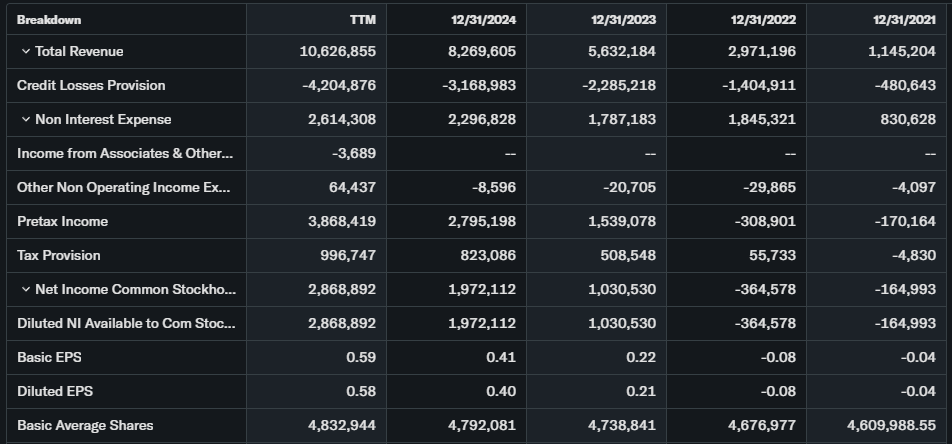Click the Income from Associates row label

(x=125, y=153)
